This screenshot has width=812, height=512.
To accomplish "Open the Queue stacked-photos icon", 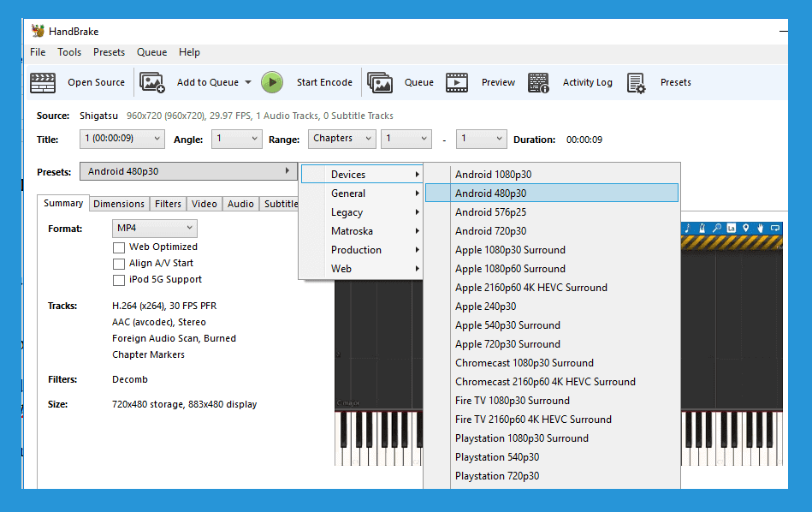I will pos(380,82).
